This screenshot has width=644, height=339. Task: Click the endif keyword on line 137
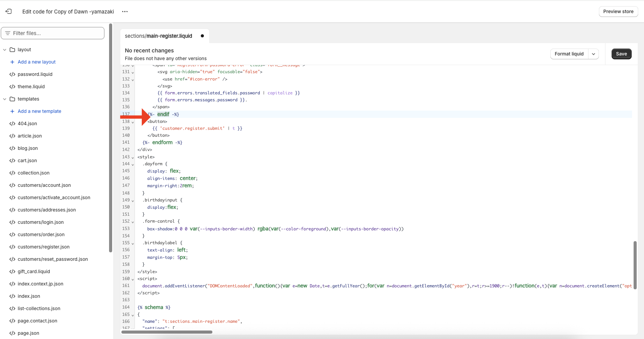(163, 114)
